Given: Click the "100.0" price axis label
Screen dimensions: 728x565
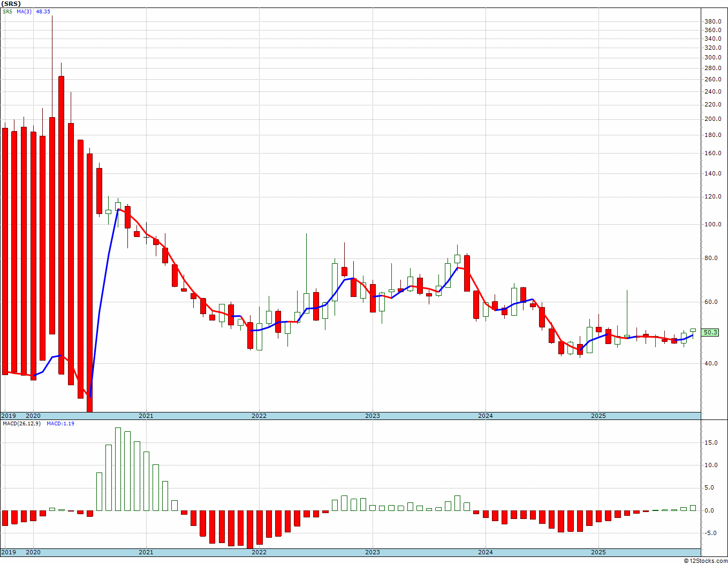Looking at the screenshot, I should point(712,224).
